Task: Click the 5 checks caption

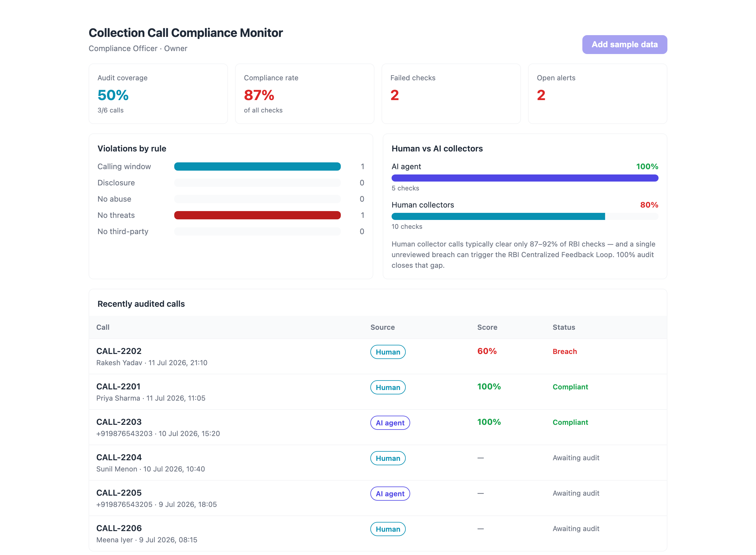Action: click(x=405, y=188)
